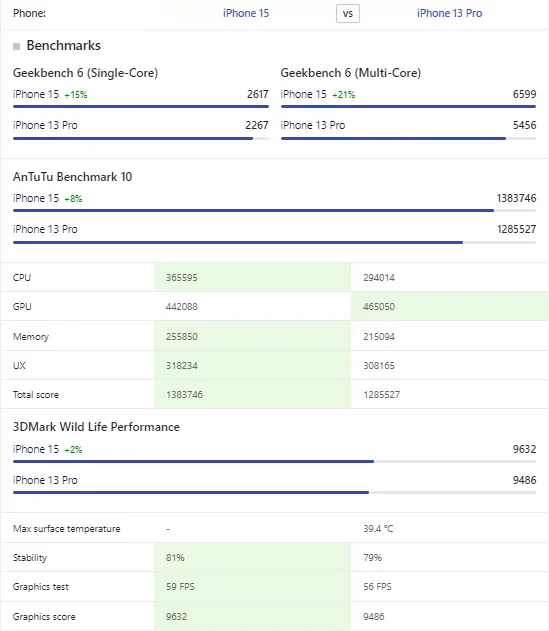Select the AnTuTu bar score 1285527
Image resolution: width=549 pixels, height=631 pixels.
pos(516,229)
